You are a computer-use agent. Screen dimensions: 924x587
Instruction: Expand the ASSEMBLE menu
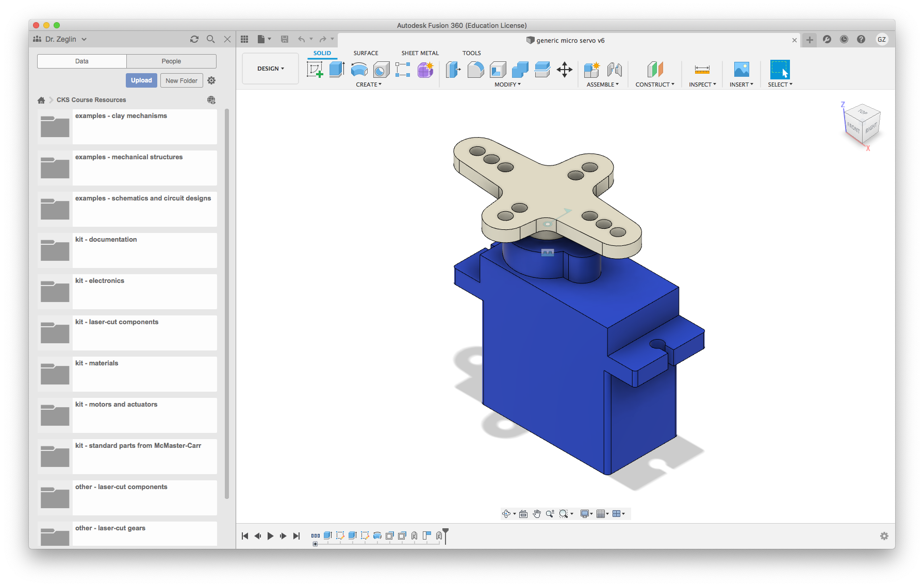tap(603, 85)
